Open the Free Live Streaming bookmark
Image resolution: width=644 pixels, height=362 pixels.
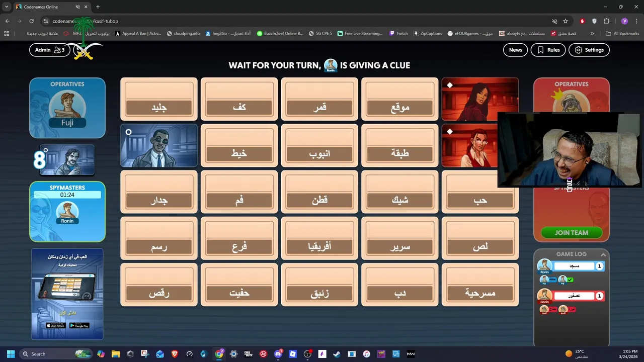(x=360, y=34)
